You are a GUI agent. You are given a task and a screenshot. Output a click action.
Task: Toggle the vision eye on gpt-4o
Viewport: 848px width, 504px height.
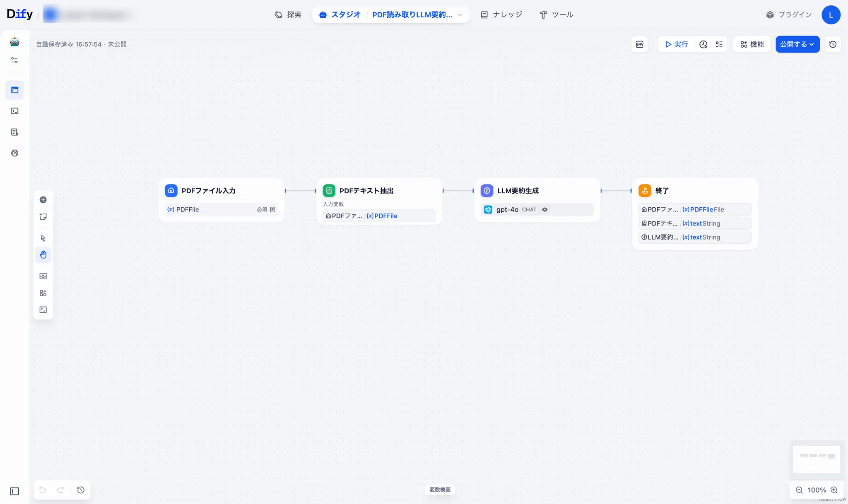[545, 210]
